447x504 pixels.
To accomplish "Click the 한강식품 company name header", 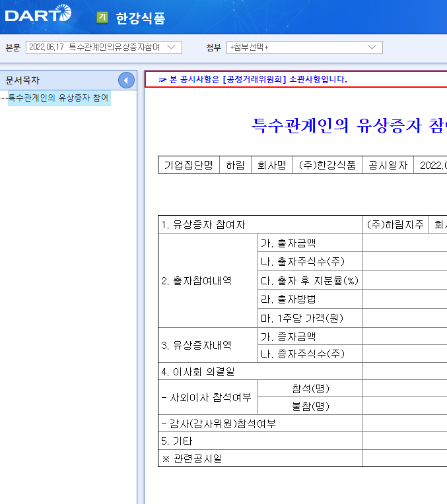I will click(141, 18).
